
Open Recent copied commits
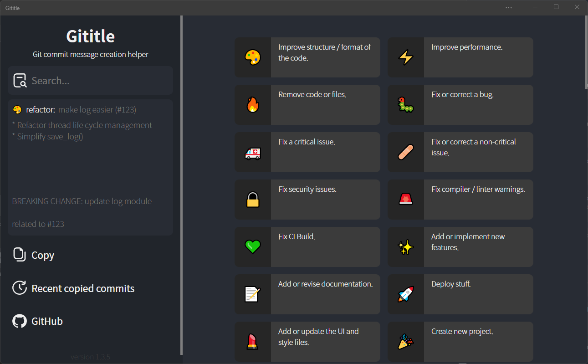(73, 288)
